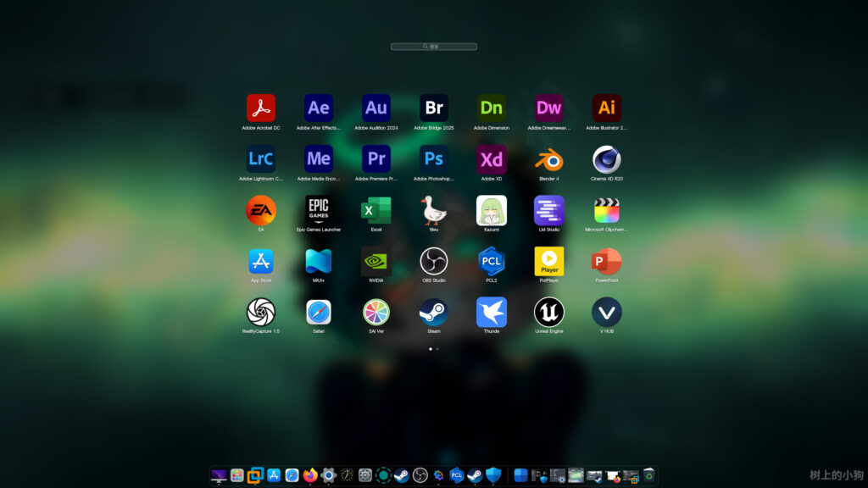This screenshot has height=488, width=868.
Task: Open Adobe Media Encoder
Action: pyautogui.click(x=319, y=158)
